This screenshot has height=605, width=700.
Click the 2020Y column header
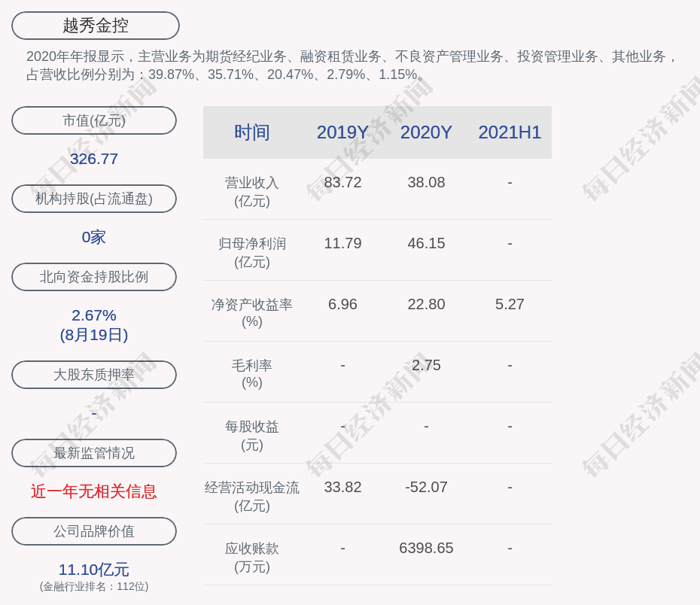(x=426, y=132)
